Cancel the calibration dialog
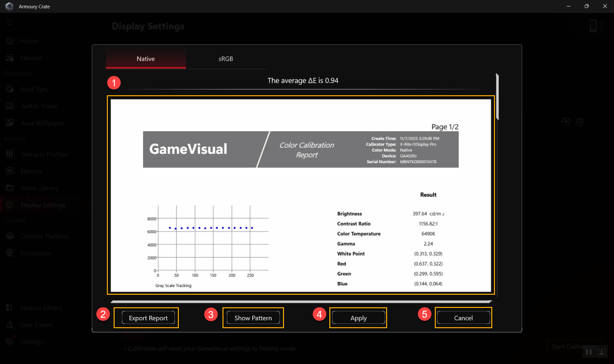Image resolution: width=614 pixels, height=364 pixels. point(463,318)
